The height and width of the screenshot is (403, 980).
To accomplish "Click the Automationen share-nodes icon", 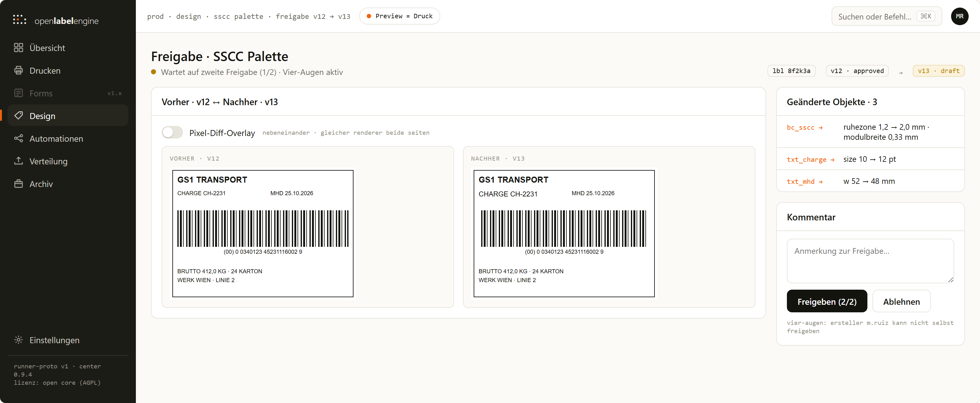I will (18, 138).
